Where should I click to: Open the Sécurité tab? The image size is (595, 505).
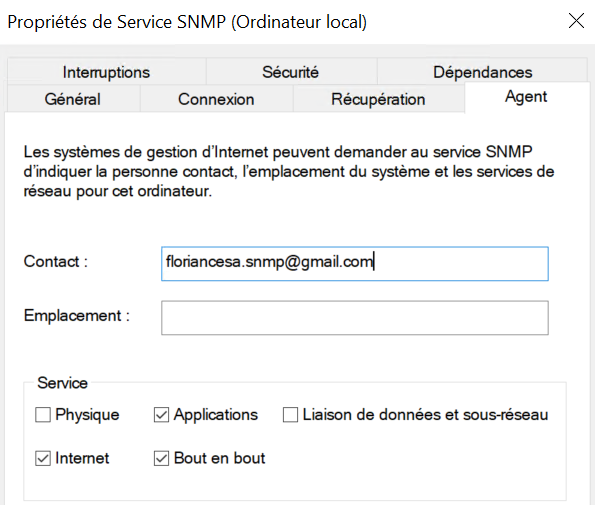pos(291,72)
